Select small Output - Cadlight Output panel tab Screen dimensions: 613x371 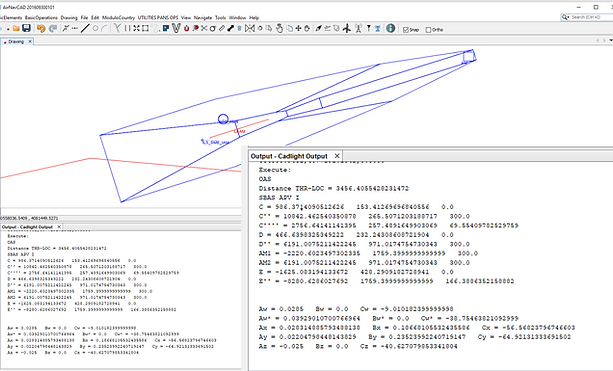coord(30,227)
